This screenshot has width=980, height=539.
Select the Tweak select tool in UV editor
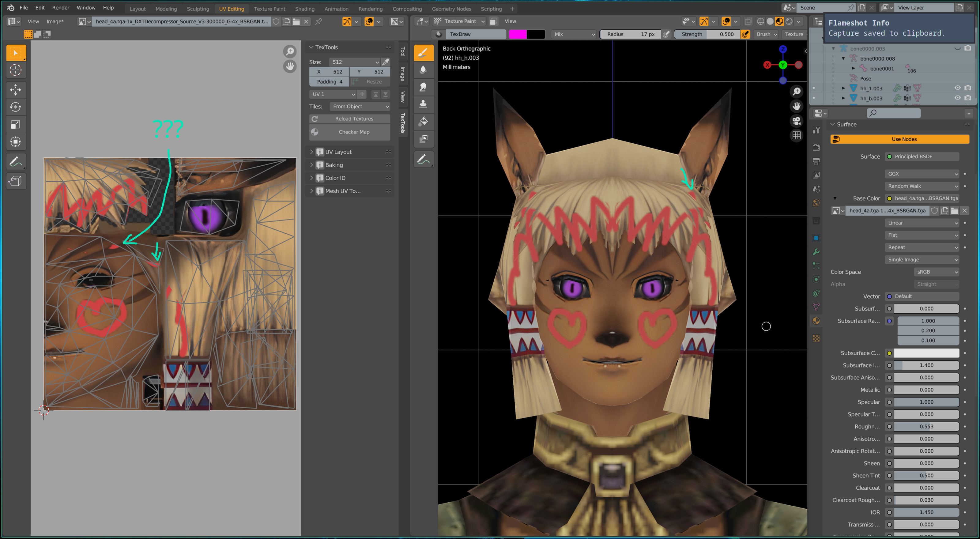[x=16, y=52]
